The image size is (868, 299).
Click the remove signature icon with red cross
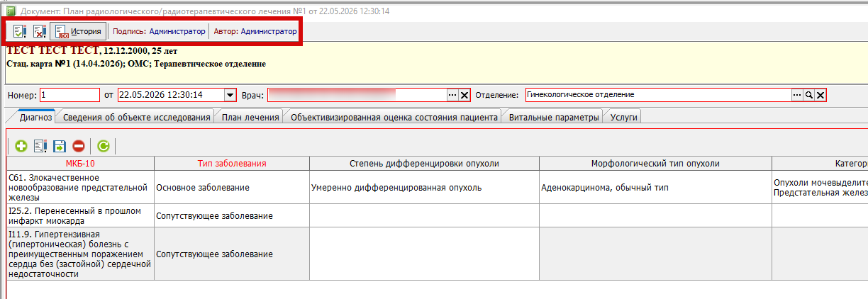pos(40,31)
